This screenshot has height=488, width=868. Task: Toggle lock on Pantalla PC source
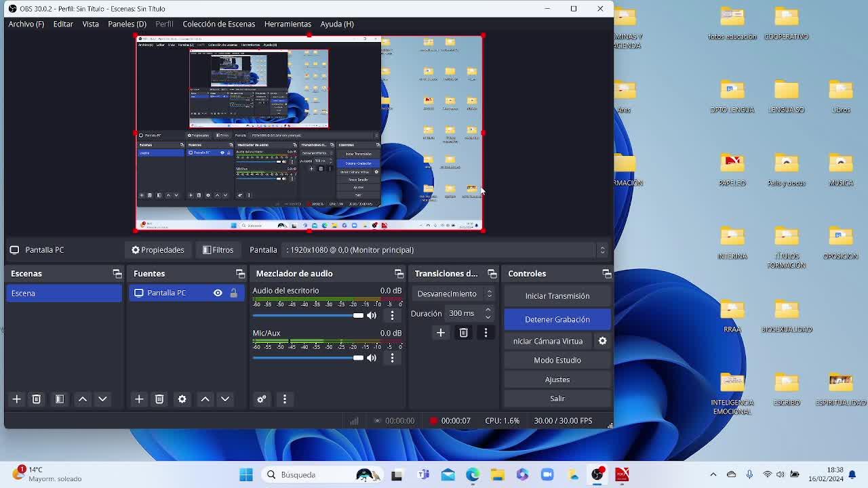233,293
